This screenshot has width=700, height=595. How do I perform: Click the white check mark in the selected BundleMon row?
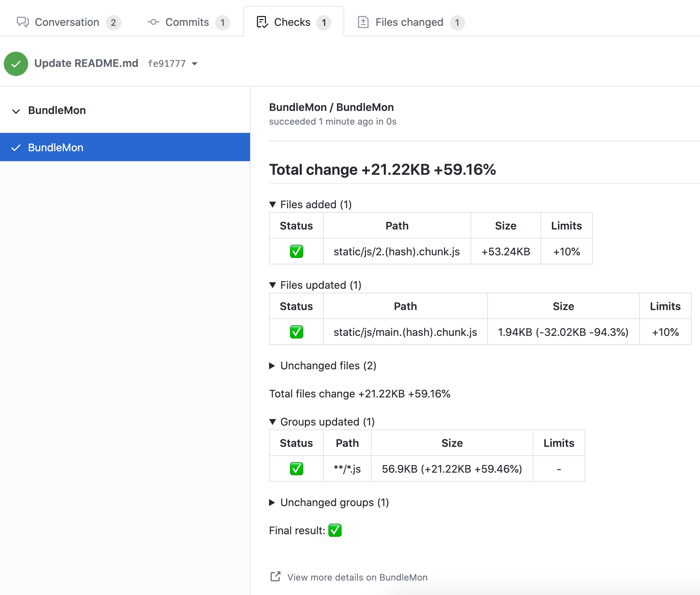16,148
